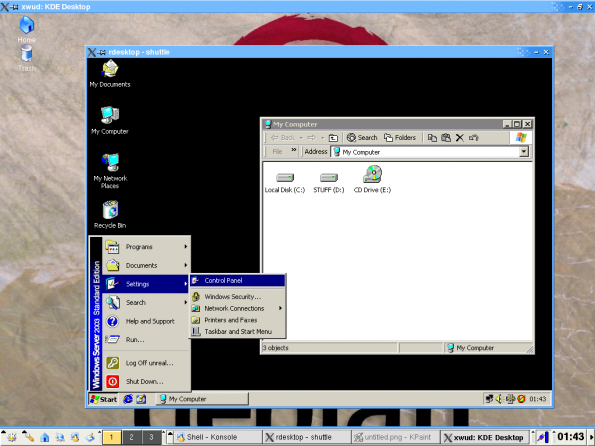595x446 pixels.
Task: Click the Undo toolbar icon in My Computer
Action: click(473, 137)
